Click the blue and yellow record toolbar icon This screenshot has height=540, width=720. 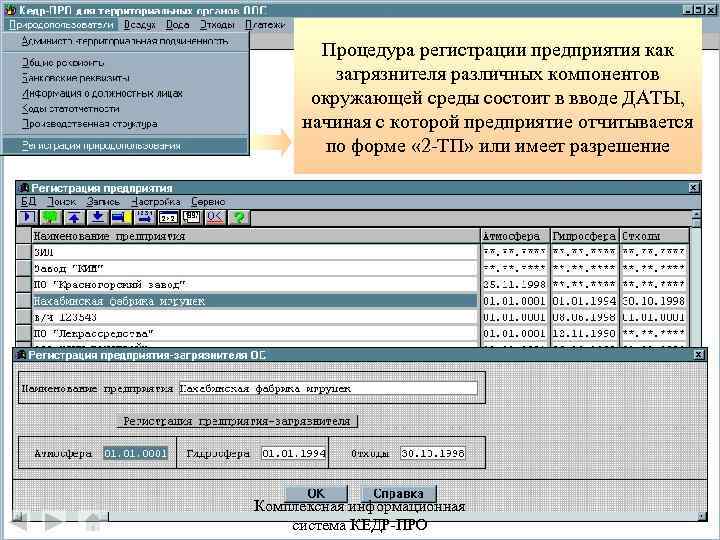[121, 217]
